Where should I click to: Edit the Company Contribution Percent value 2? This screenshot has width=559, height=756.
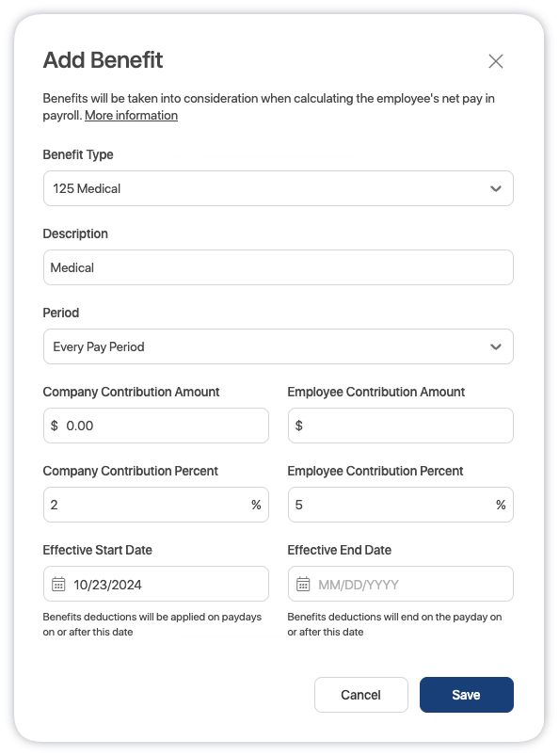pyautogui.click(x=156, y=505)
